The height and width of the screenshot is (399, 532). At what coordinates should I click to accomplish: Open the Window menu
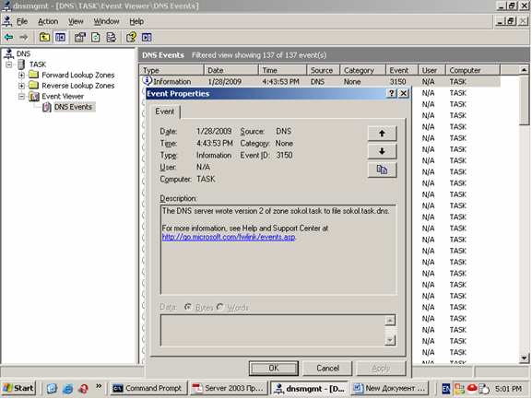coord(107,21)
